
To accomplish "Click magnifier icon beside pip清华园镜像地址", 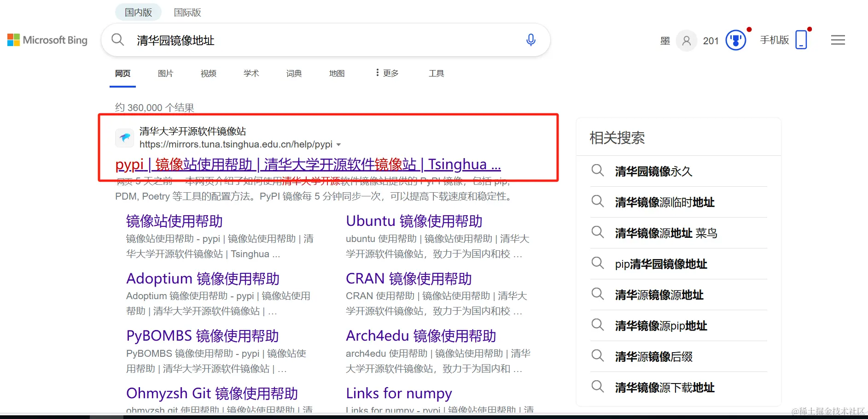I will (598, 263).
